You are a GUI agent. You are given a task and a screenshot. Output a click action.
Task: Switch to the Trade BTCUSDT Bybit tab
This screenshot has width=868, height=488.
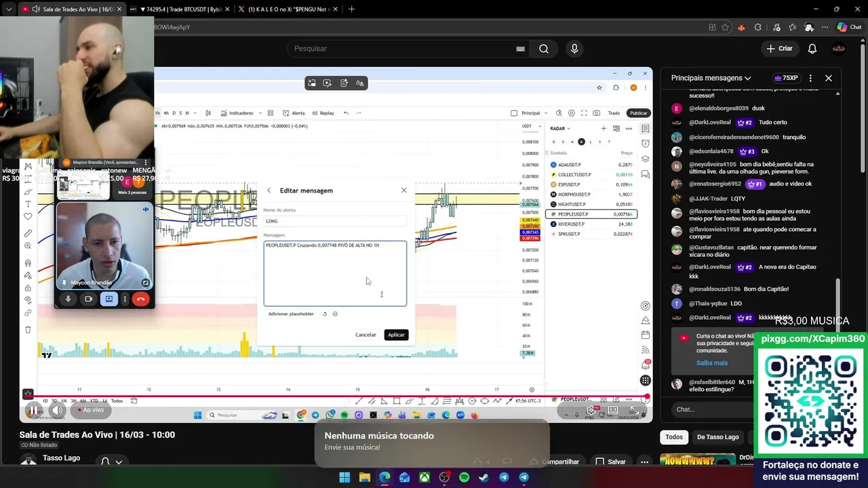[179, 9]
